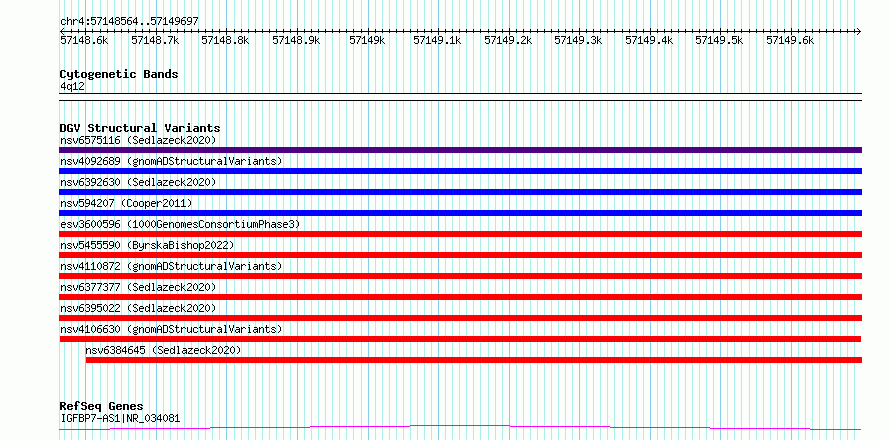Select the dark purple nsv6575116 variant bar
Screen dimensions: 890x440
pyautogui.click(x=460, y=150)
